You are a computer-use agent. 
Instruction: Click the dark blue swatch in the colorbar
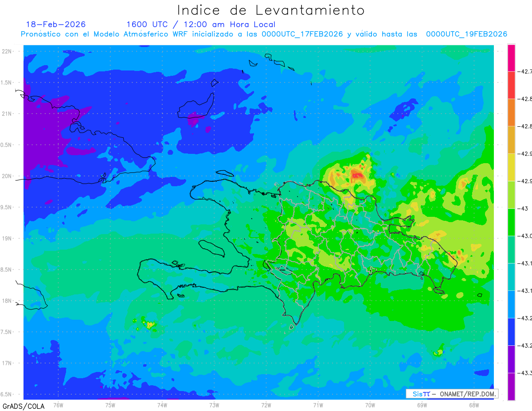[511, 332]
